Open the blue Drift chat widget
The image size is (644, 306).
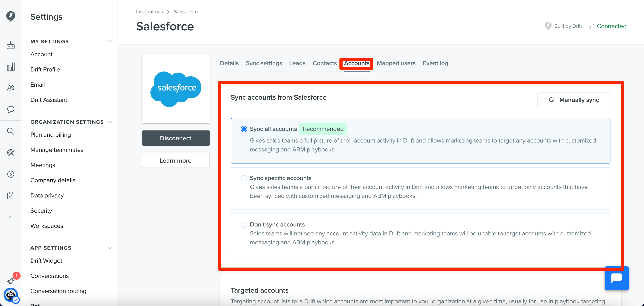click(x=616, y=278)
